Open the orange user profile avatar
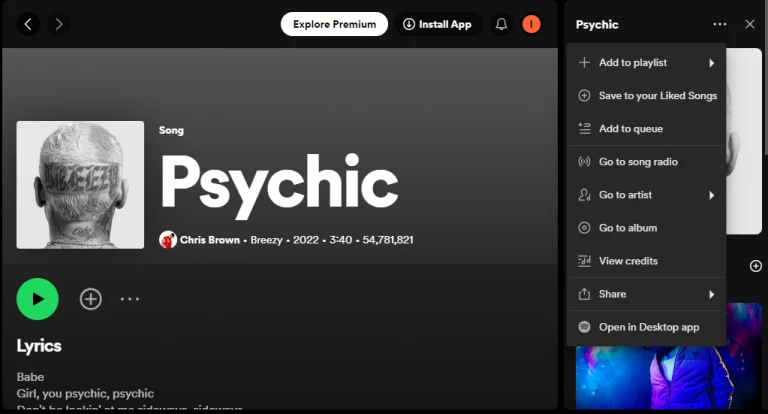The width and height of the screenshot is (768, 414). [x=531, y=24]
